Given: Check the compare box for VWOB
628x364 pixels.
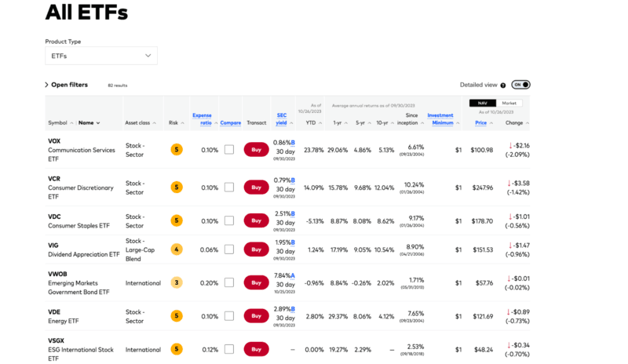Looking at the screenshot, I should 229,282.
